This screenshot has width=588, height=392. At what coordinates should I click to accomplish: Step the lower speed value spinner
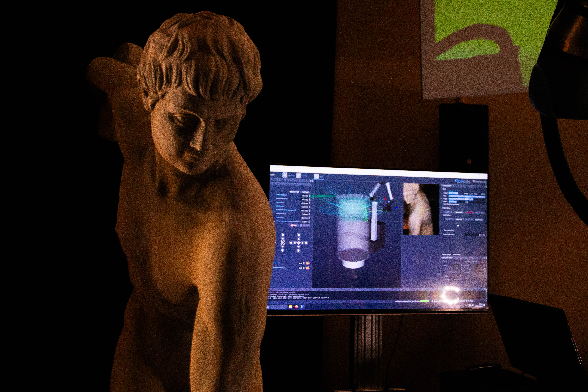pos(304,268)
